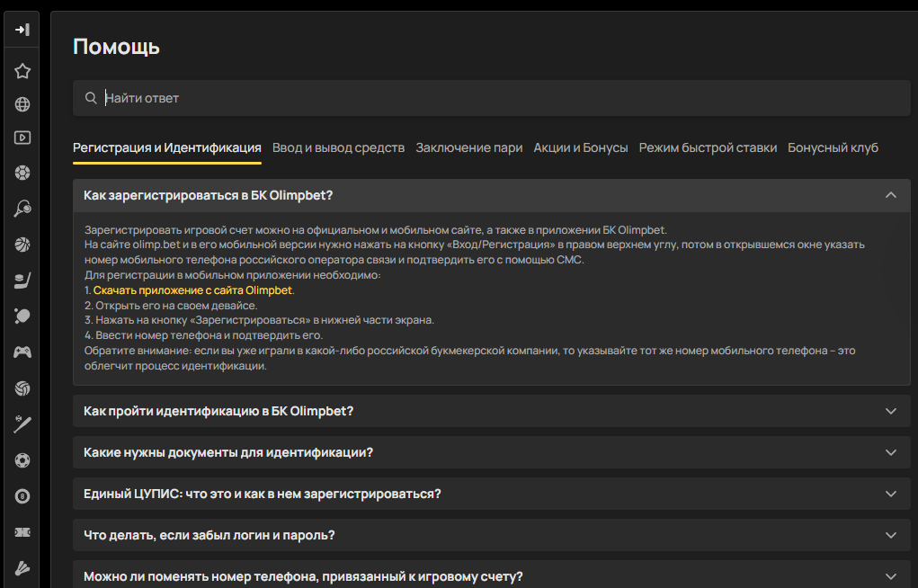Select the table tennis paddle icon
918x588 pixels.
22,316
